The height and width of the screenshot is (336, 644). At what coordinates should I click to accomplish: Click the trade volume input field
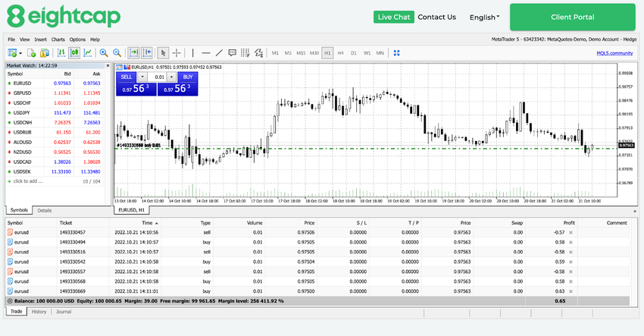[x=159, y=77]
